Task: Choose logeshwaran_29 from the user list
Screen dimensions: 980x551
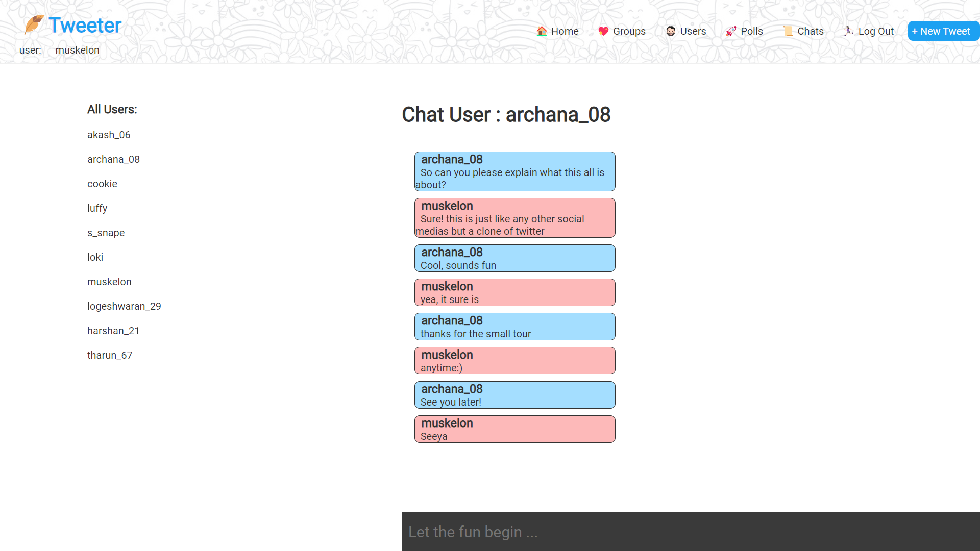Action: (124, 306)
